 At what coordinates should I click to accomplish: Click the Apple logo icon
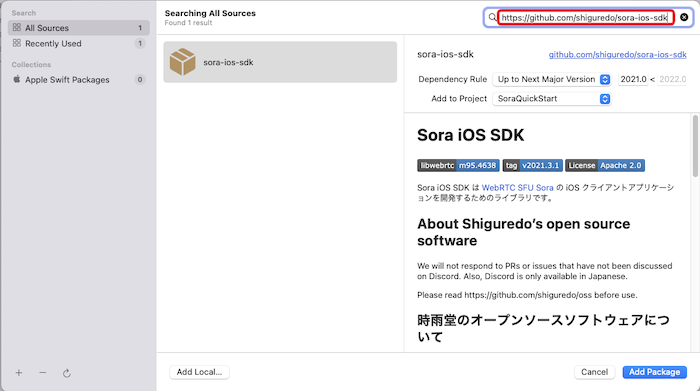17,79
